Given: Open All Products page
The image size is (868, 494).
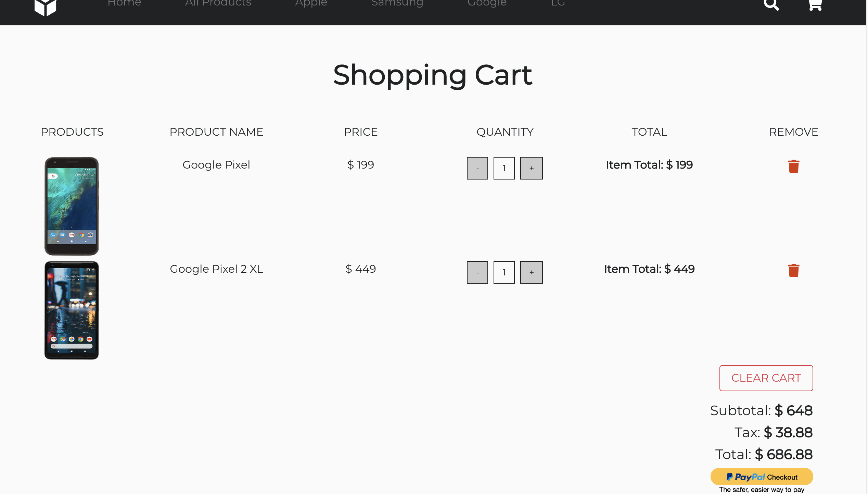Looking at the screenshot, I should (218, 3).
